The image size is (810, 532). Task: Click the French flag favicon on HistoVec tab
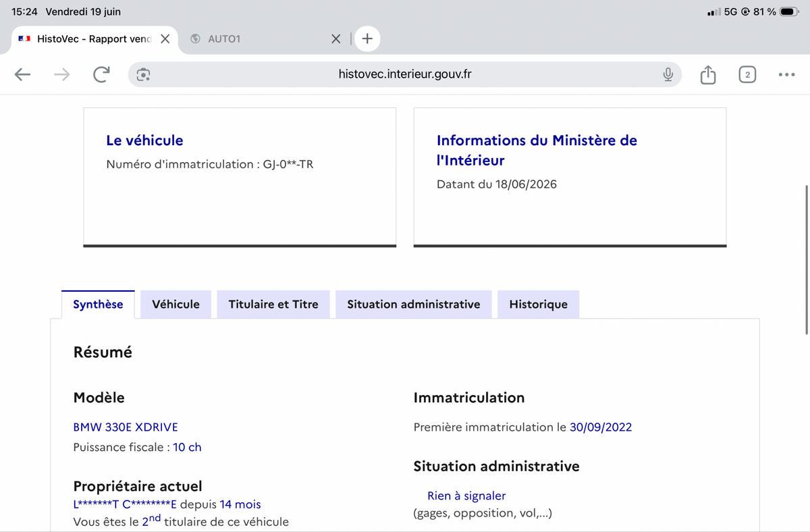coord(24,38)
